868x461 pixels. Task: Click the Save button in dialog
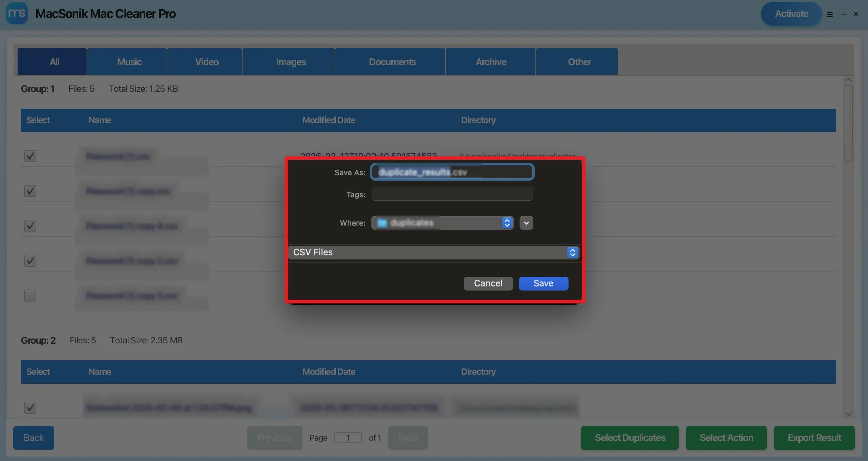543,283
